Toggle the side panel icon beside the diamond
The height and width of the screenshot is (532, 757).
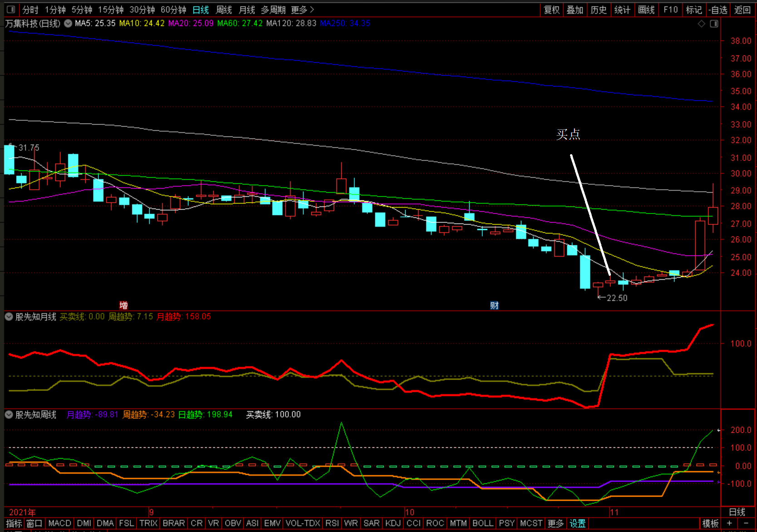(x=714, y=24)
